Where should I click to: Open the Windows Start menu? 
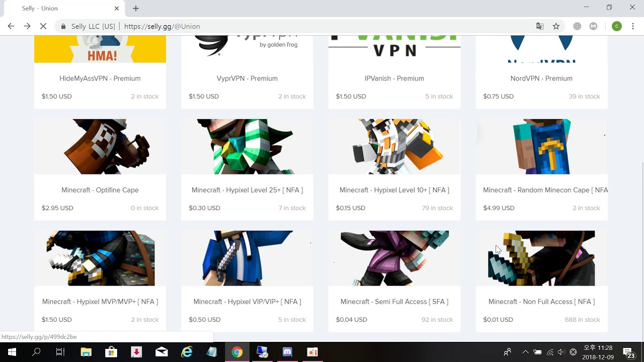coord(12,352)
